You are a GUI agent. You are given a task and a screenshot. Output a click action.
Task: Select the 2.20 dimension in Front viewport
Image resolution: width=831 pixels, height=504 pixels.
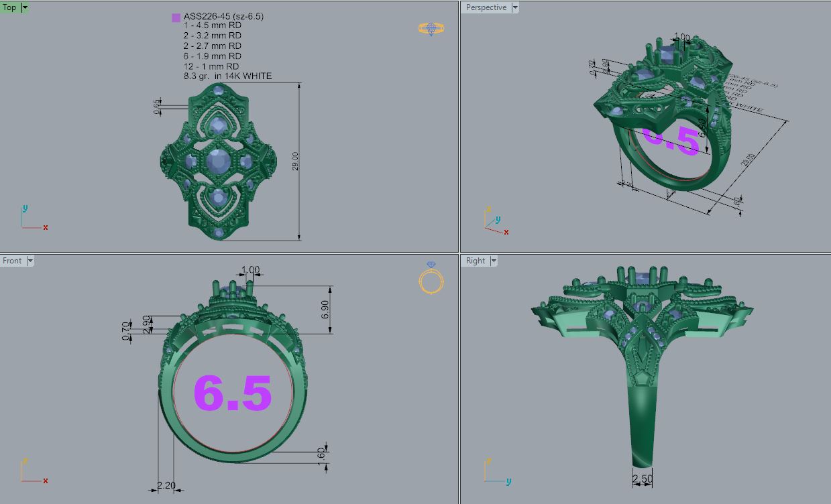(x=166, y=485)
